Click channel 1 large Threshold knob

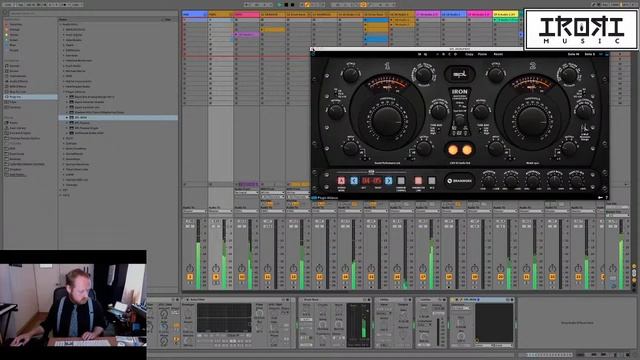tap(387, 120)
